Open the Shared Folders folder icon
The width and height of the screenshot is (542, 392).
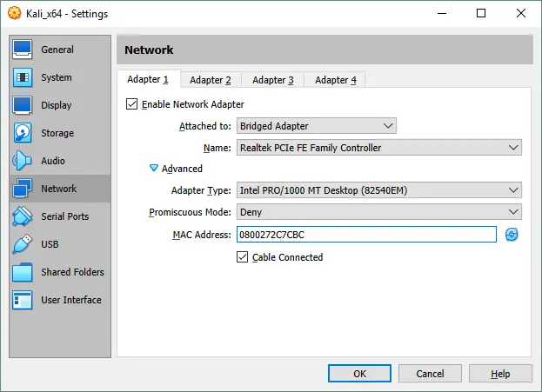point(23,272)
